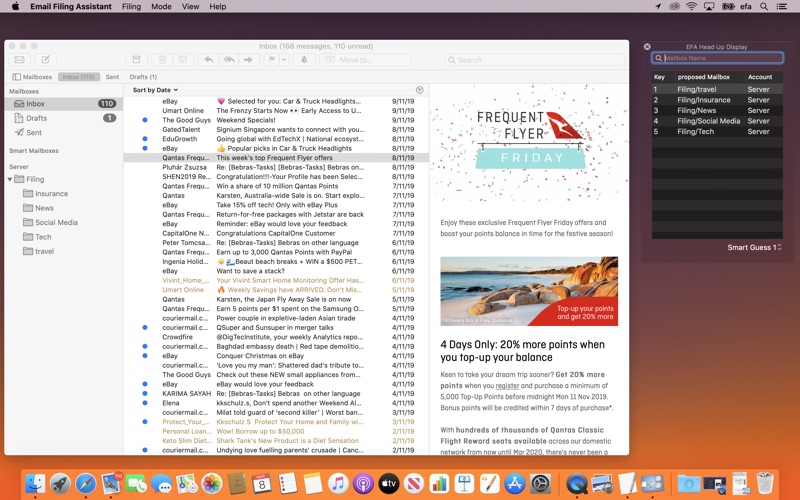Open The Good Guys 'Weekend Specials!' message
The width and height of the screenshot is (800, 500).
(x=276, y=120)
